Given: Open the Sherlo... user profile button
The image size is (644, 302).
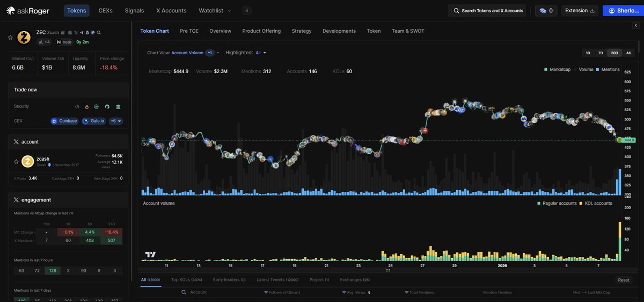Looking at the screenshot, I should click(x=623, y=10).
